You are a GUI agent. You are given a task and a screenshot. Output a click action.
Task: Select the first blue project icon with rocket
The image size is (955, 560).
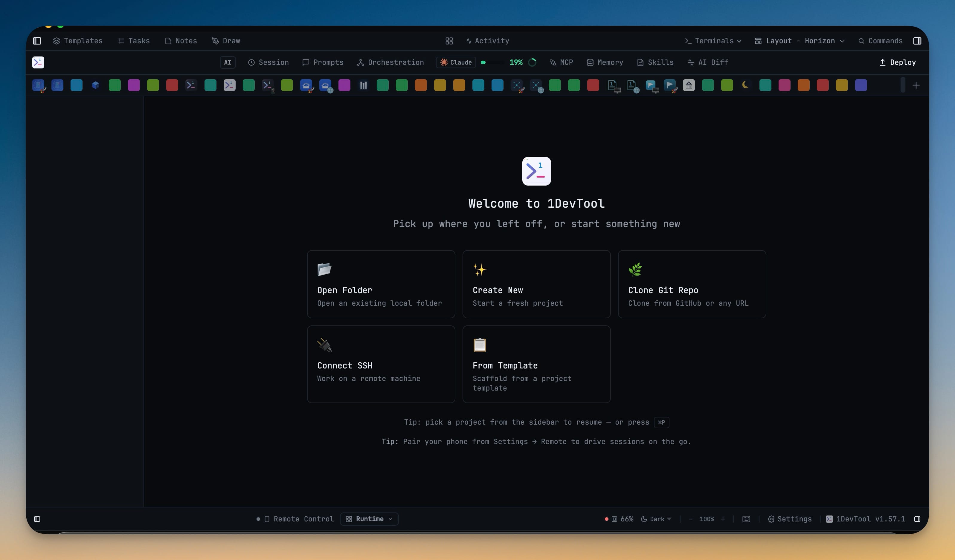coord(39,85)
